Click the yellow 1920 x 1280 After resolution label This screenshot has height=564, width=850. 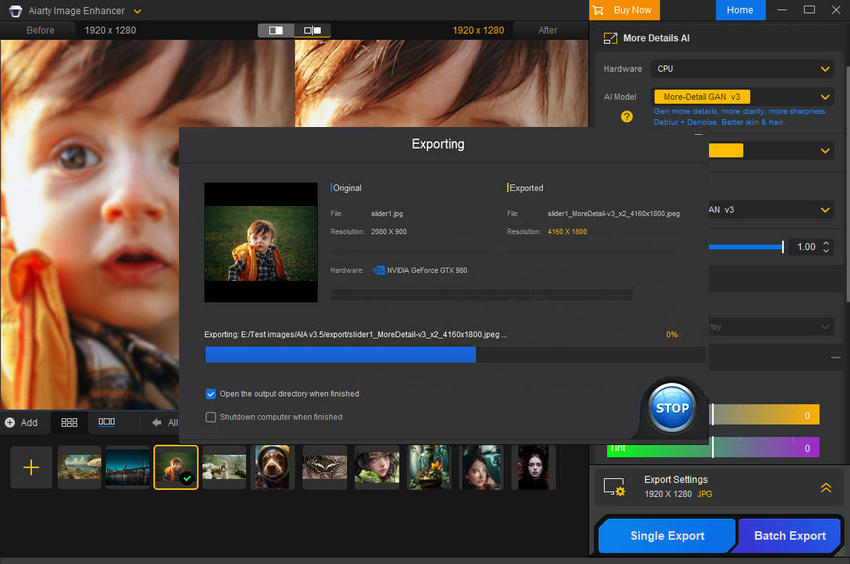coord(478,30)
